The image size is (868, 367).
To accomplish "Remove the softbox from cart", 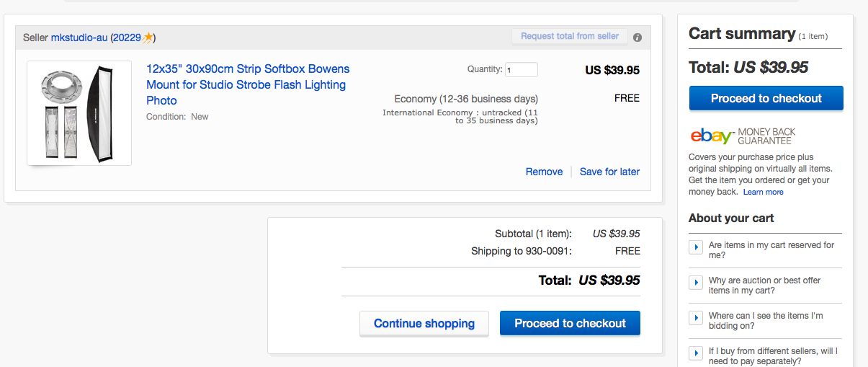I will 544,172.
